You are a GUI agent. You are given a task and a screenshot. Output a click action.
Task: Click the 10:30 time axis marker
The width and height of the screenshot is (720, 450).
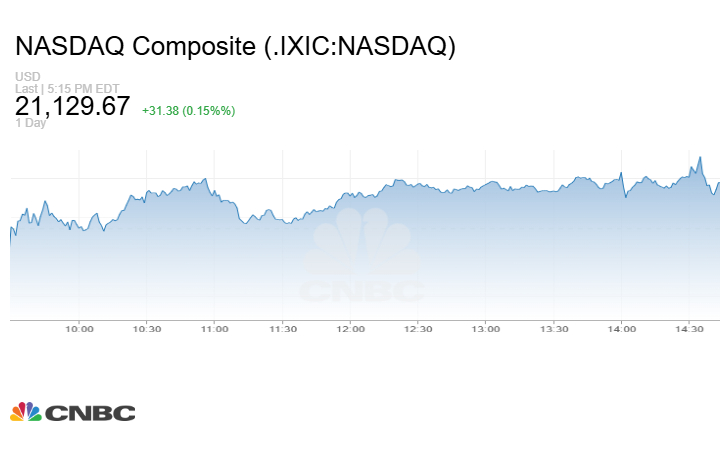[x=147, y=329]
